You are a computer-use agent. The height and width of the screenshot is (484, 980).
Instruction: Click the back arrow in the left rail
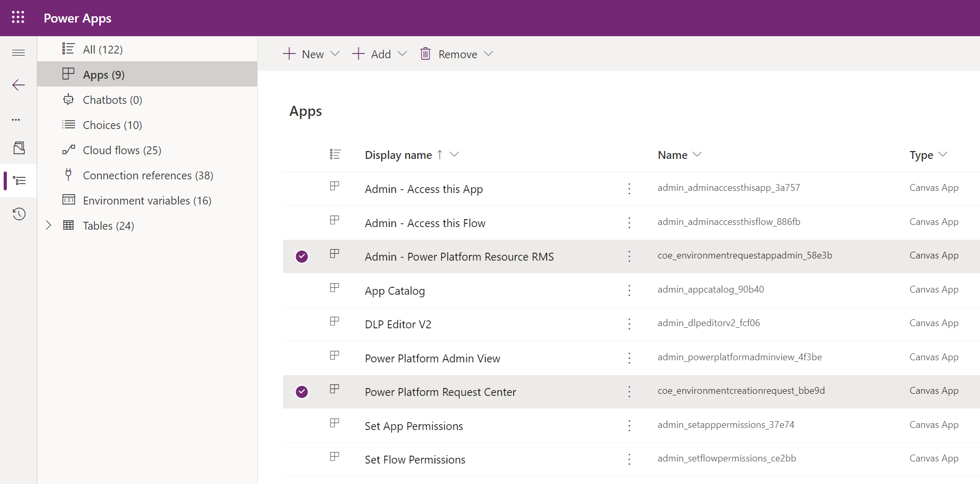[x=18, y=85]
